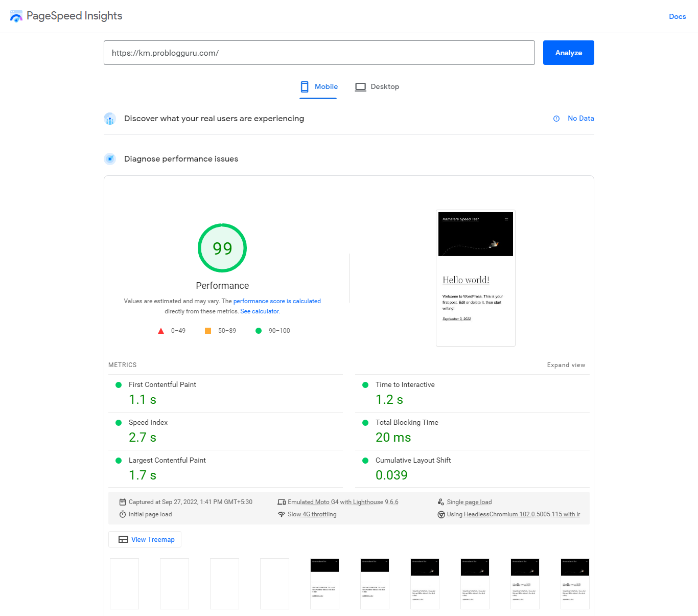
Task: Click the diagnose performance issues icon
Action: tap(110, 159)
